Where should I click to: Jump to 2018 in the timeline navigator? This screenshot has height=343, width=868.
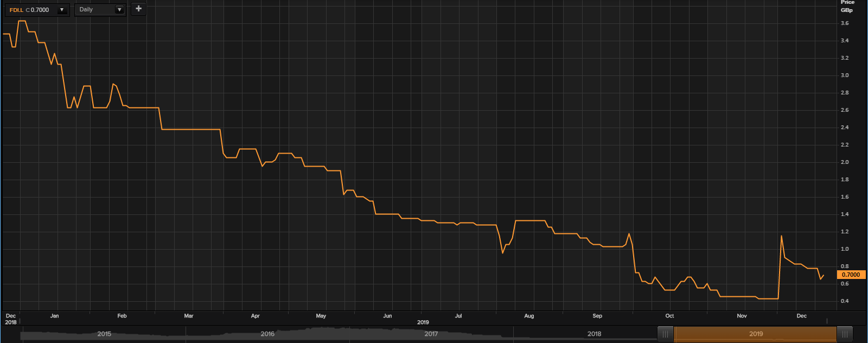pyautogui.click(x=594, y=334)
